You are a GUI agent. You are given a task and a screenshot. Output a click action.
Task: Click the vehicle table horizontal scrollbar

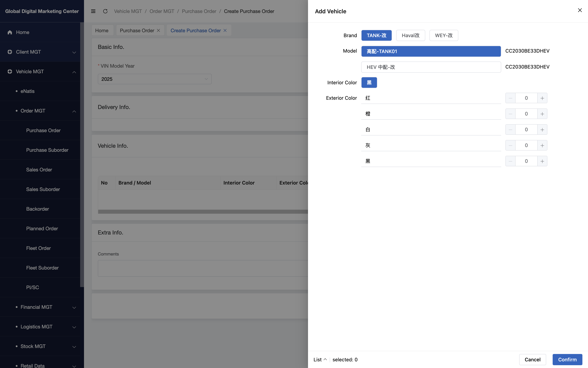203,212
